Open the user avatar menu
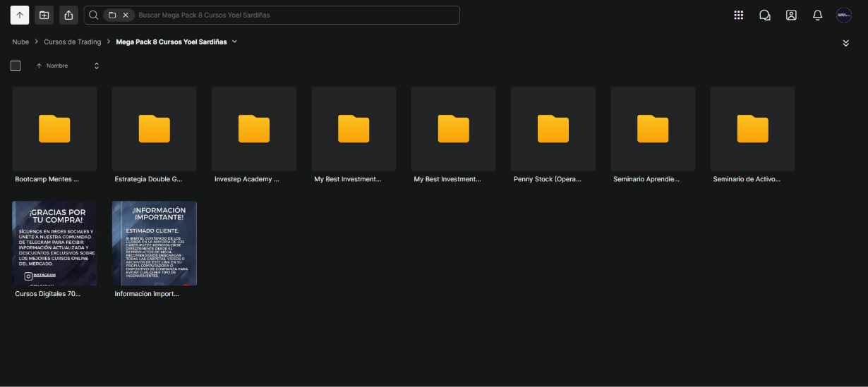 point(844,15)
